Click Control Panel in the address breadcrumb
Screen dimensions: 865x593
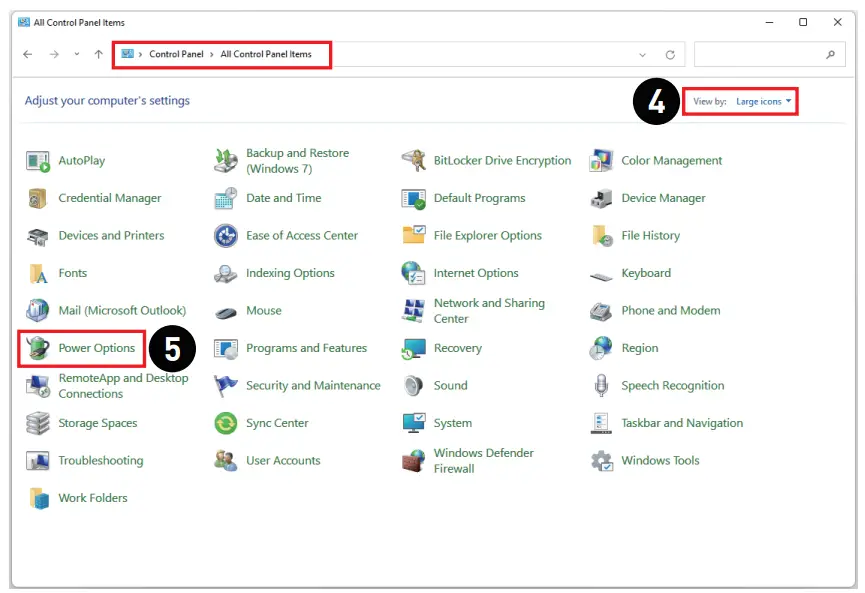tap(176, 54)
